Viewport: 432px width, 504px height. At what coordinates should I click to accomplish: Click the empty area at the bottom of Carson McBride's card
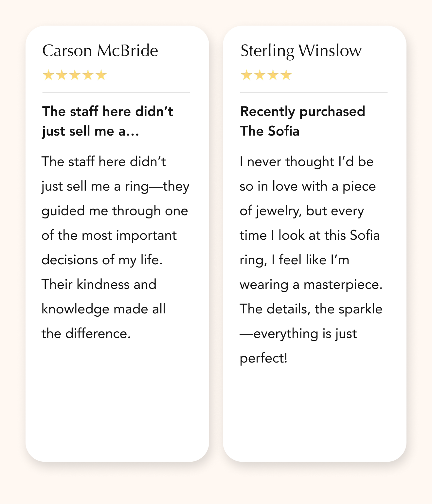click(117, 406)
